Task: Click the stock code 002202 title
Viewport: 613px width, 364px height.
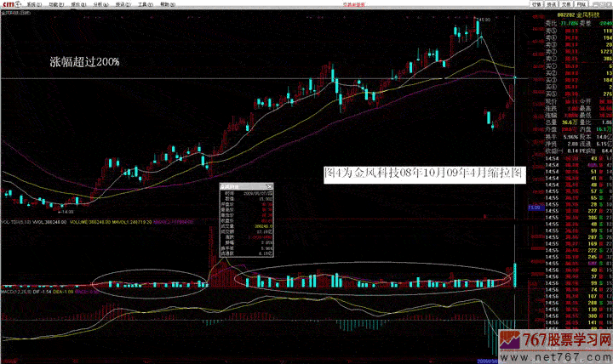Action: pyautogui.click(x=578, y=14)
